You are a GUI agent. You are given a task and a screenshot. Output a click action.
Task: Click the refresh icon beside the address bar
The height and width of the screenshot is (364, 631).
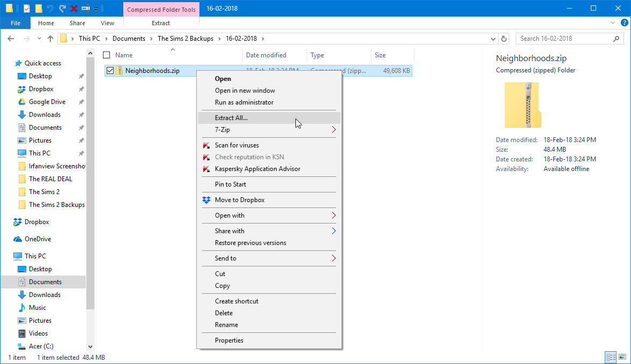[x=504, y=39]
